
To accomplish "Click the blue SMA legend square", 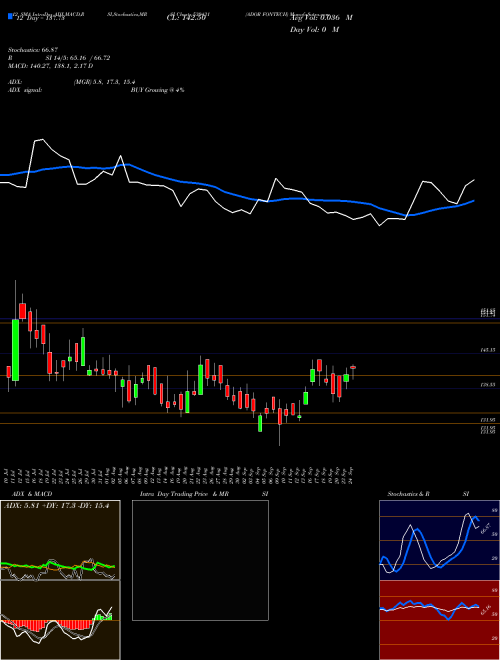I will [10, 16].
